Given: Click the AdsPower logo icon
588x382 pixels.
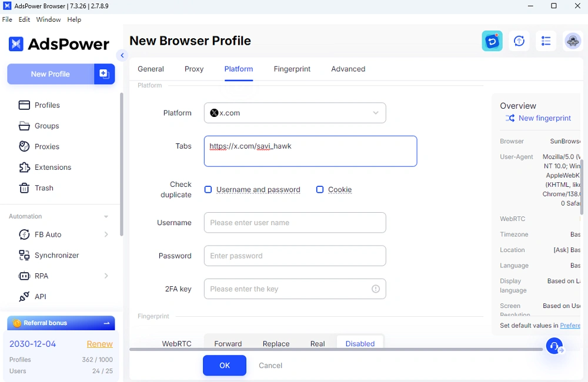Looking at the screenshot, I should tap(16, 44).
